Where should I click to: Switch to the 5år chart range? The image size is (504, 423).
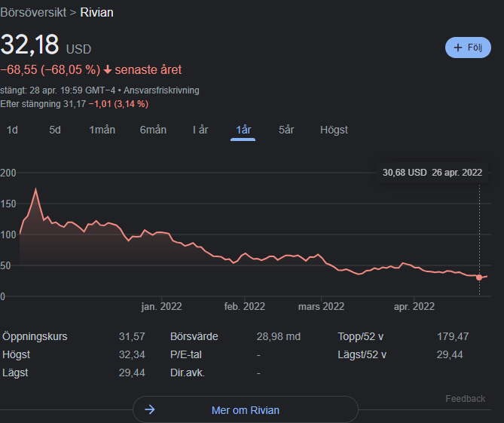click(286, 130)
